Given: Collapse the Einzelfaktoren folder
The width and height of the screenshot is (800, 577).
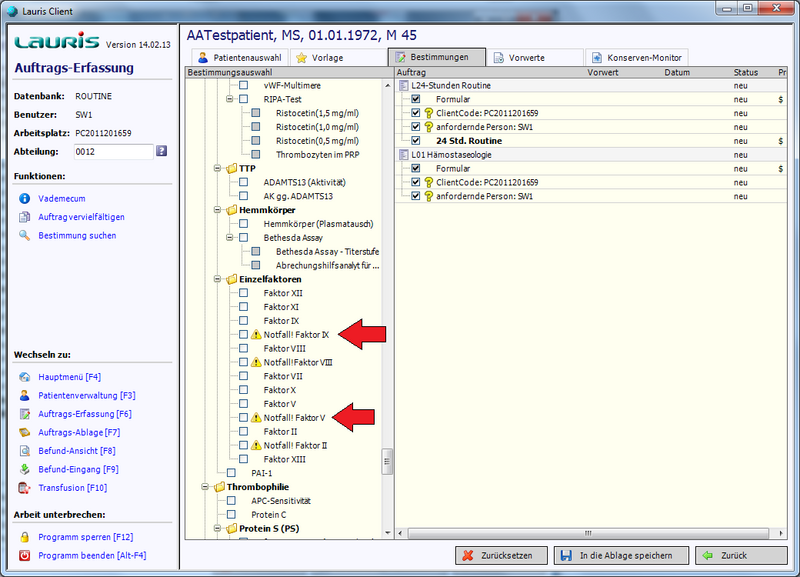Looking at the screenshot, I should tap(218, 279).
